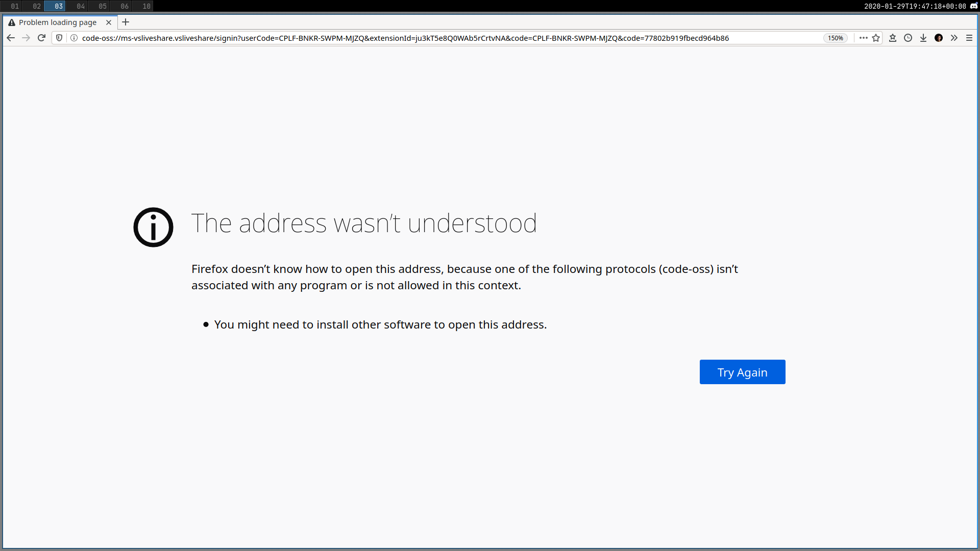This screenshot has width=980, height=551.
Task: Reset the 150% page zoom indicator
Action: (835, 38)
